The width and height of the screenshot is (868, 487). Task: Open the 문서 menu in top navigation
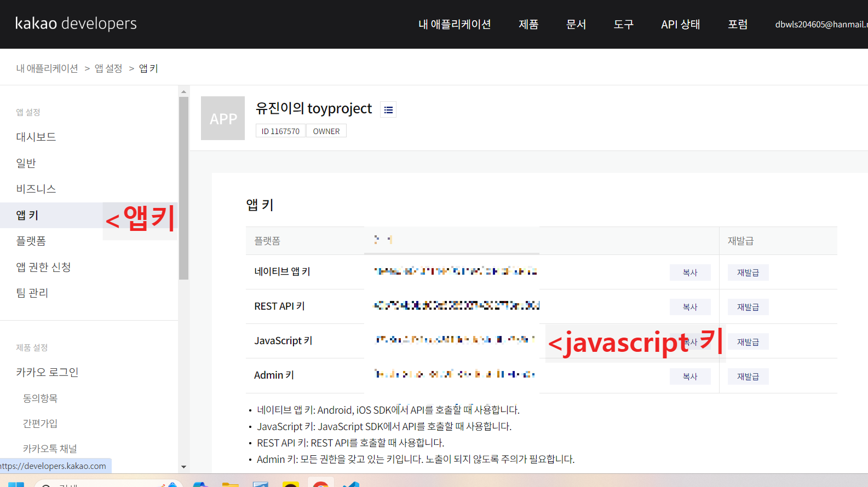[576, 24]
